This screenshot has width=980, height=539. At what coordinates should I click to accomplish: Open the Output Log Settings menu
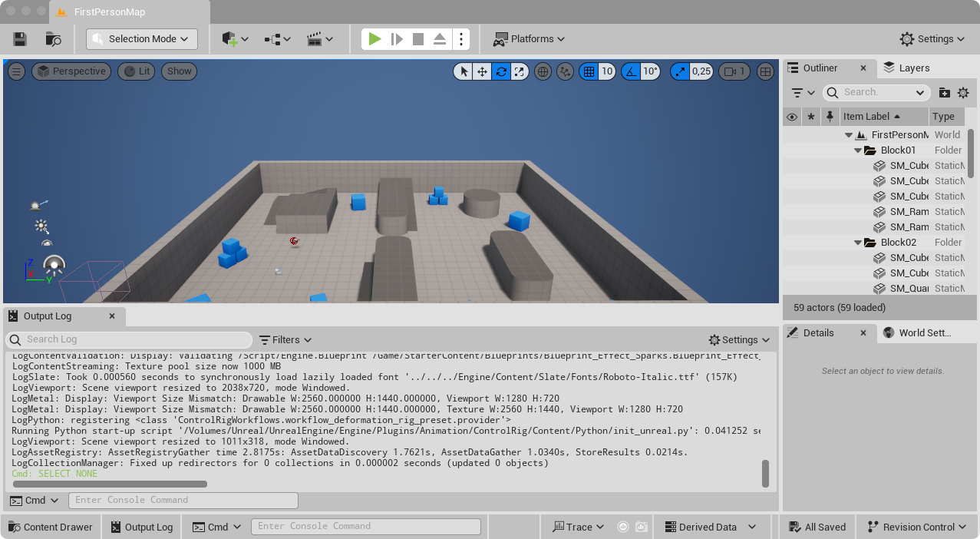click(x=739, y=339)
